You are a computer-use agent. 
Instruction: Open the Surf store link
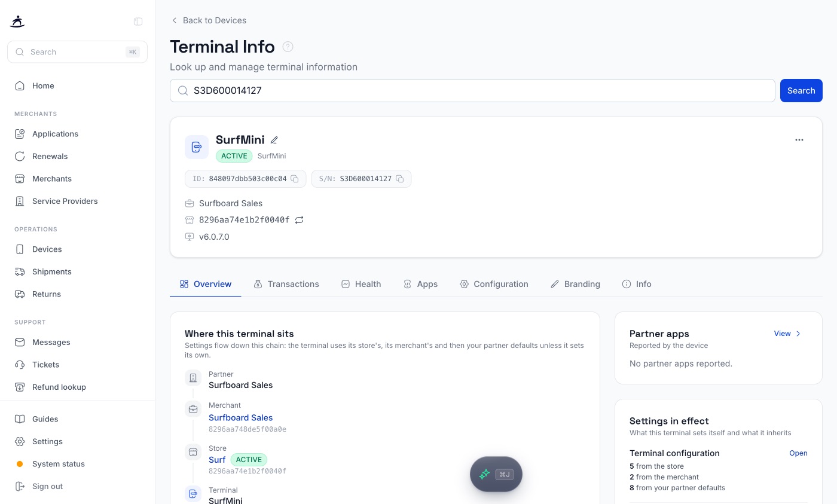217,460
